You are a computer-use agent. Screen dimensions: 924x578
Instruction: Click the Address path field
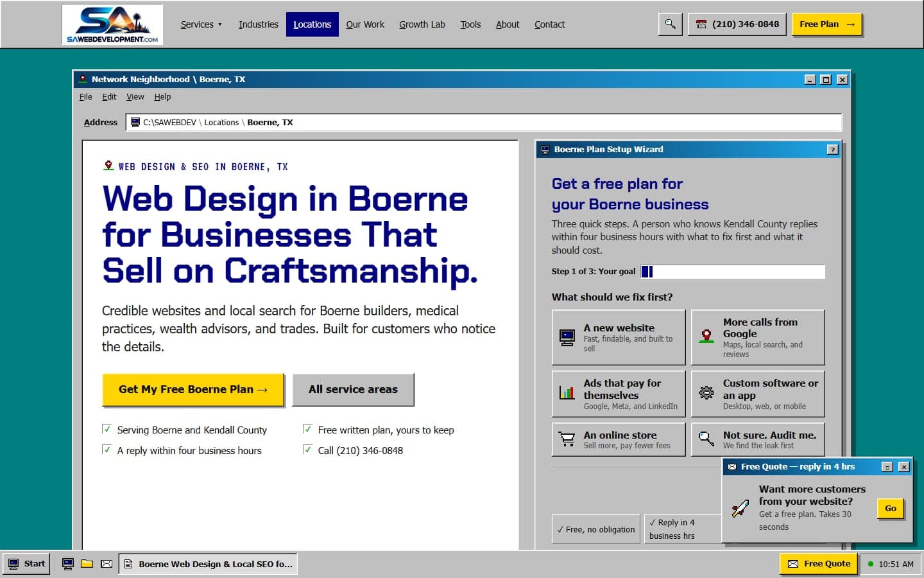484,122
